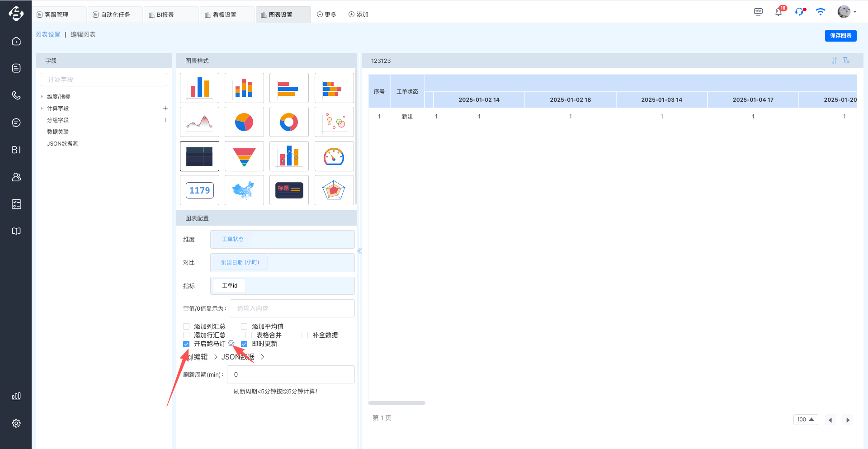The height and width of the screenshot is (449, 868).
Task: Pick the China map chart style
Action: click(x=244, y=190)
